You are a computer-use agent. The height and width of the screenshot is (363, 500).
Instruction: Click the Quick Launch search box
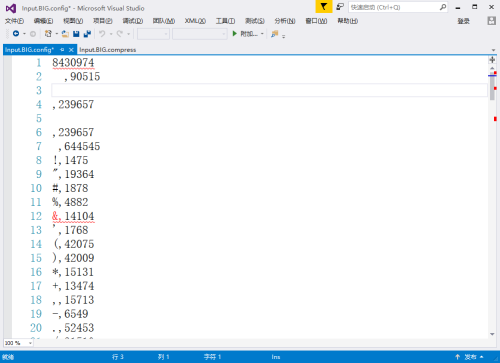(398, 7)
